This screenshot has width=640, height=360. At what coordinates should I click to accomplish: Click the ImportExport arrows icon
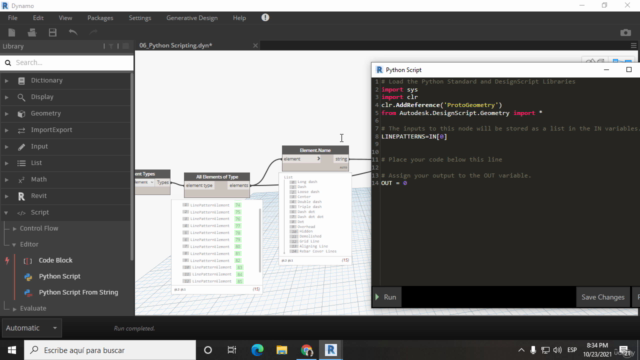pyautogui.click(x=21, y=130)
